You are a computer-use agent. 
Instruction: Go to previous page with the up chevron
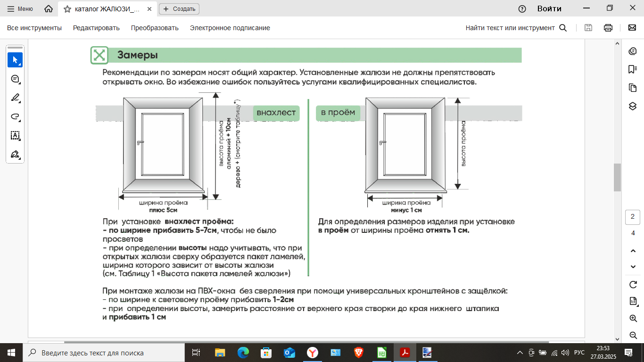(x=633, y=250)
